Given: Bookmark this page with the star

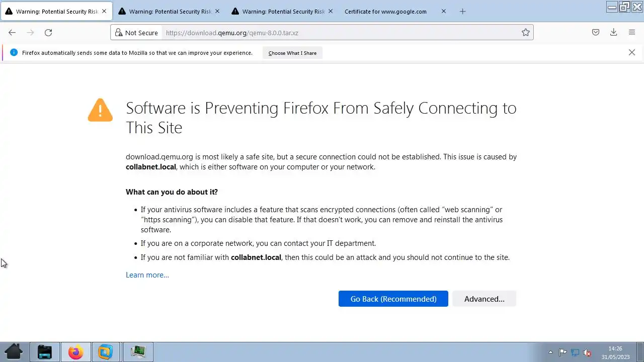Looking at the screenshot, I should 526,33.
